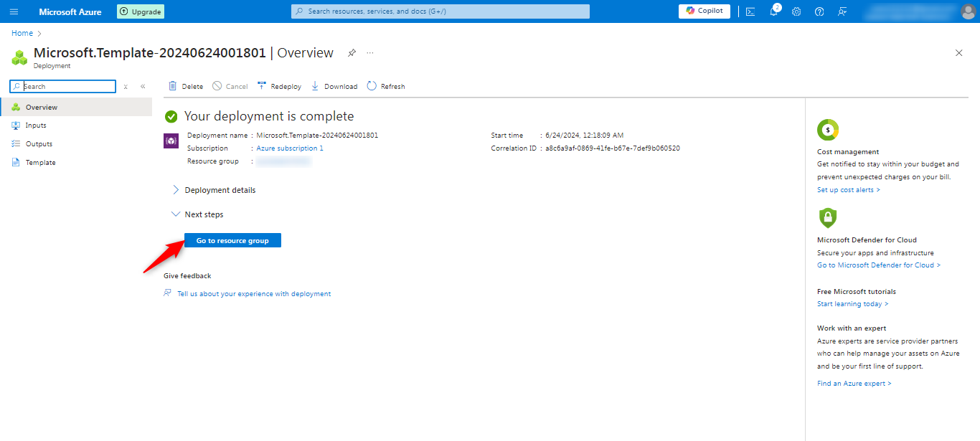This screenshot has width=980, height=441.
Task: Click the Microsoft Azure logo text
Action: point(70,11)
